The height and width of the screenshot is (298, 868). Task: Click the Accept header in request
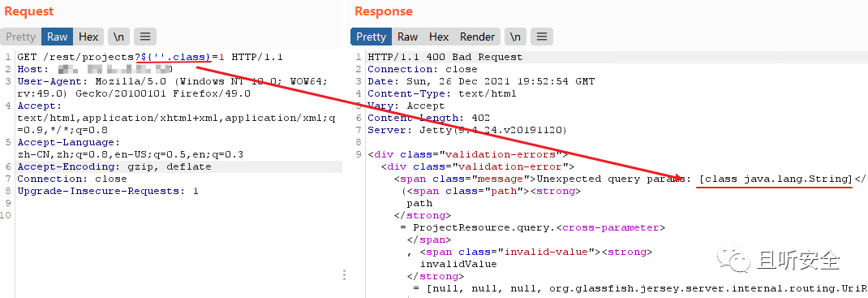click(x=176, y=118)
